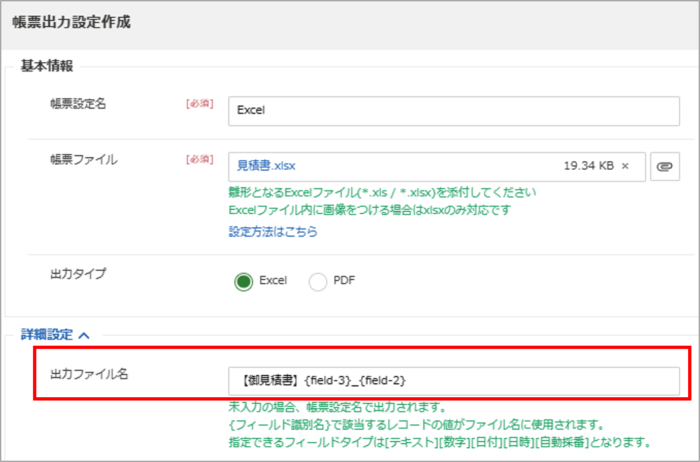This screenshot has width=700, height=462.
Task: Select the PDF output type radio button
Action: (318, 282)
